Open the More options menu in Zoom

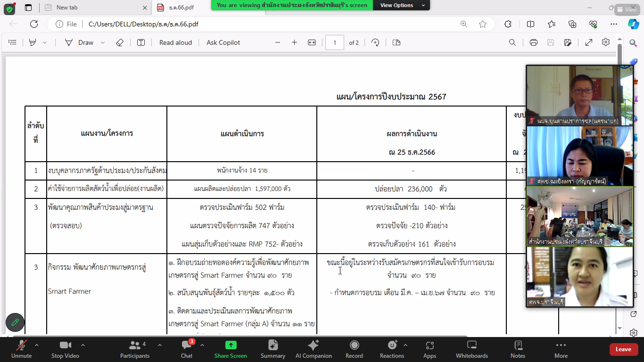(x=561, y=349)
